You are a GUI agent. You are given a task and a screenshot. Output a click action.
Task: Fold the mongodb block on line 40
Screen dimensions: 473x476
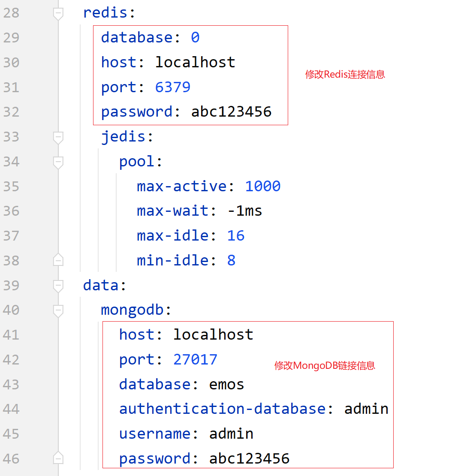pos(58,310)
